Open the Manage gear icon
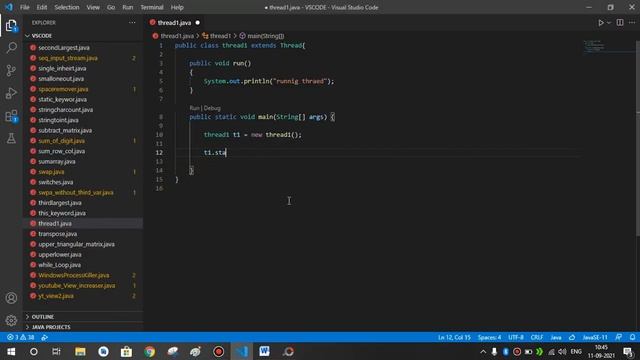The width and height of the screenshot is (640, 360). (x=11, y=320)
